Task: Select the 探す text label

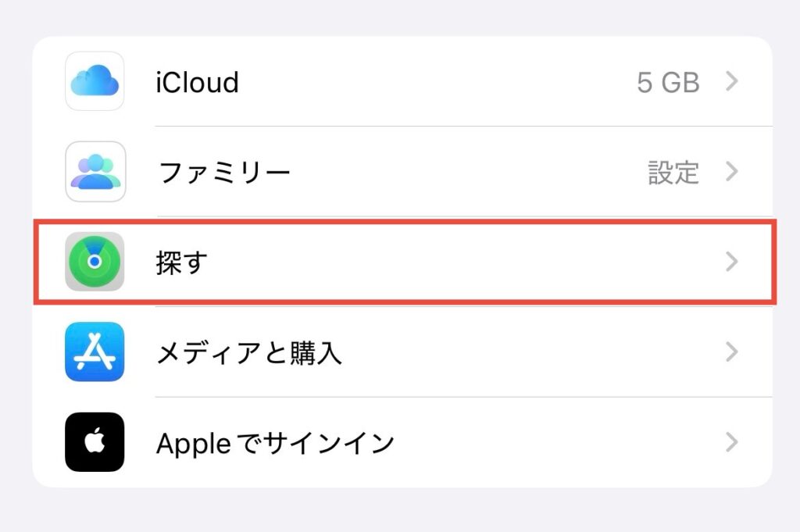Action: coord(181,262)
